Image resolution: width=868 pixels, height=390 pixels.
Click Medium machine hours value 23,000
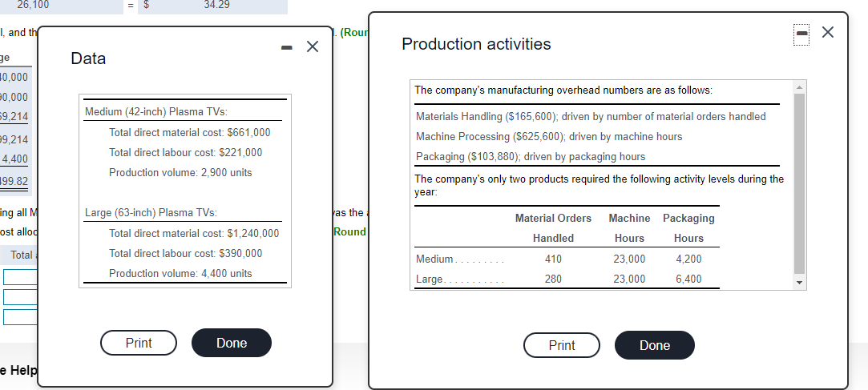pos(629,259)
